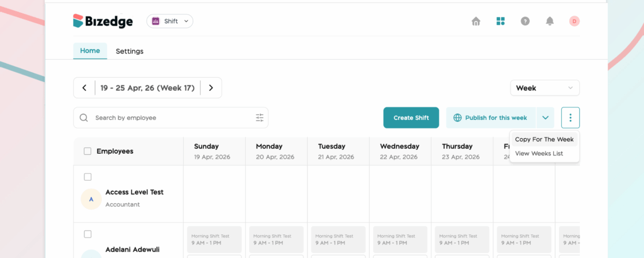Click the Bizedge logo
Screen dimensions: 644x258
click(103, 21)
